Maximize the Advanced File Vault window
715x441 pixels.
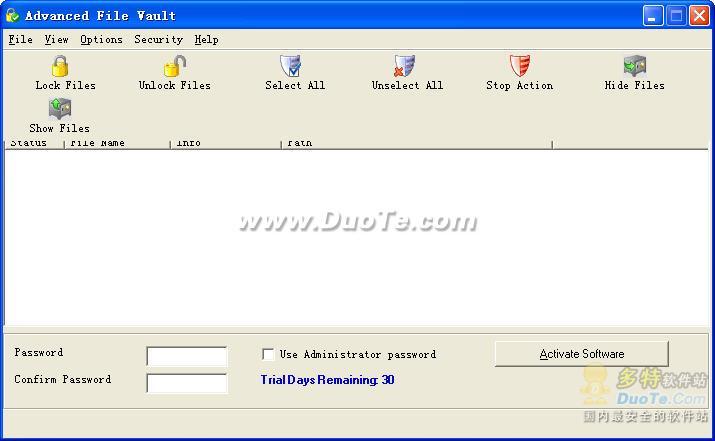[676, 16]
